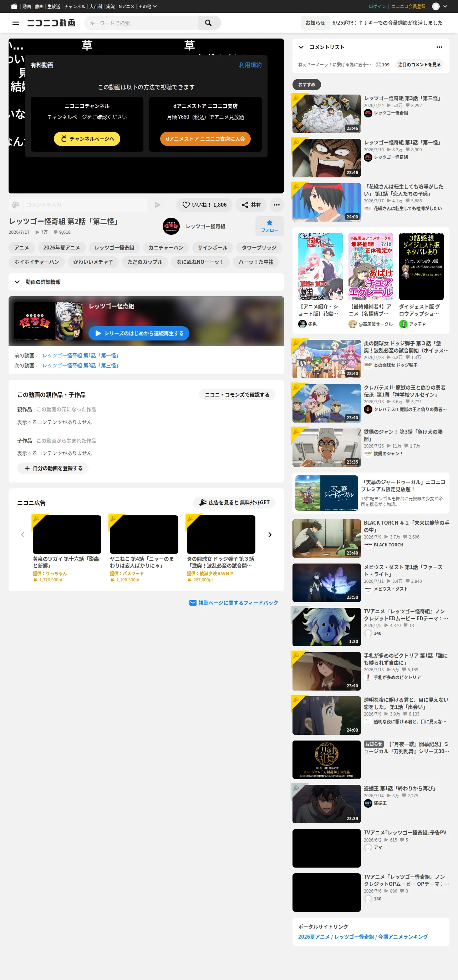Select the カニチャーハン tag
The image size is (458, 980).
click(166, 248)
